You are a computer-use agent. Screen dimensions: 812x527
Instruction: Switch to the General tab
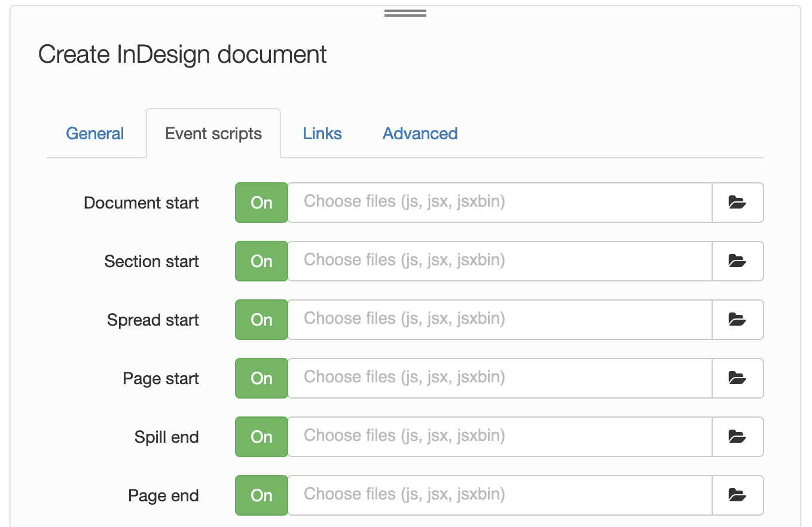[95, 133]
